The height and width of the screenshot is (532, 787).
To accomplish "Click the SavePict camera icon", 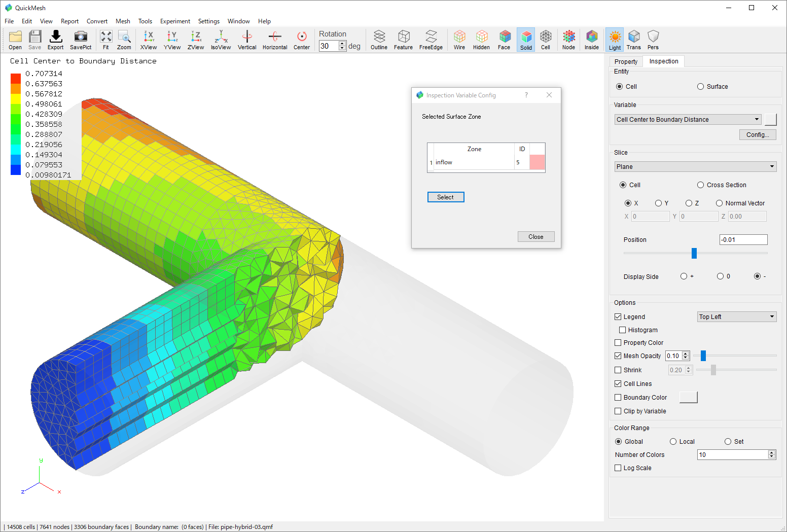I will click(x=81, y=40).
